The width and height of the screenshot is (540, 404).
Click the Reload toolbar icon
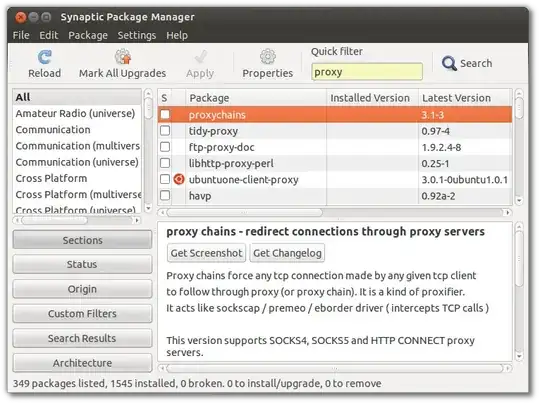click(x=44, y=57)
